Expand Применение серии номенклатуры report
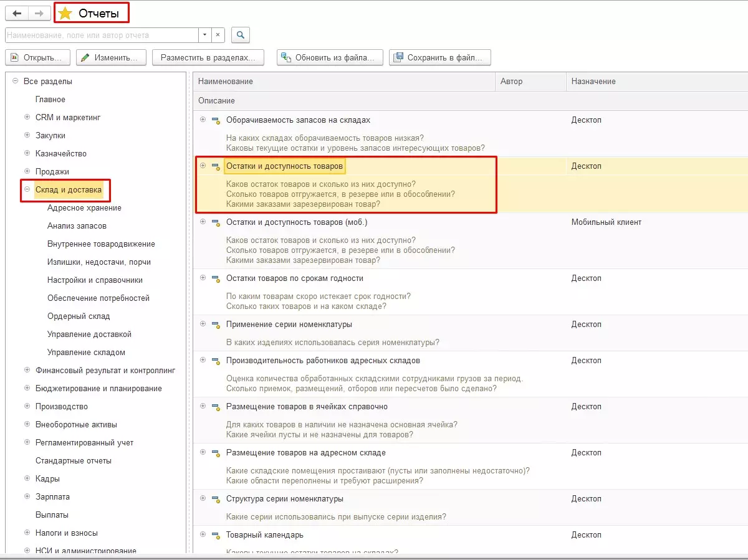 pyautogui.click(x=203, y=324)
